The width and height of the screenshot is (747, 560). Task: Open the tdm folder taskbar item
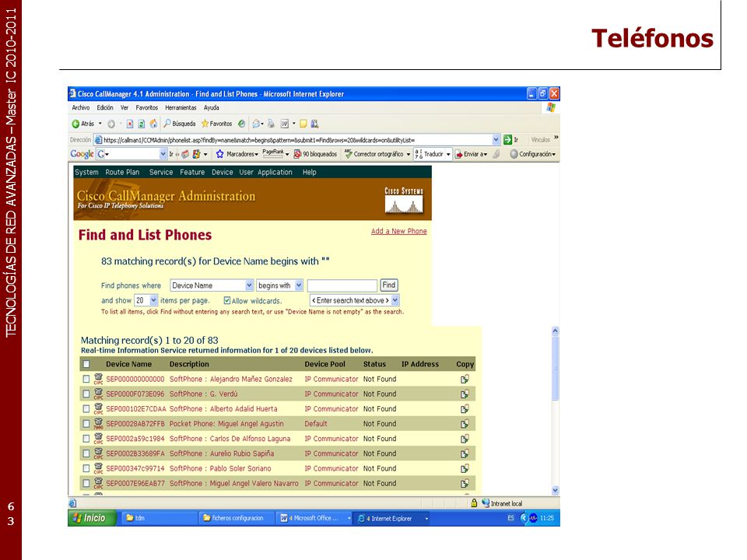coord(157,518)
